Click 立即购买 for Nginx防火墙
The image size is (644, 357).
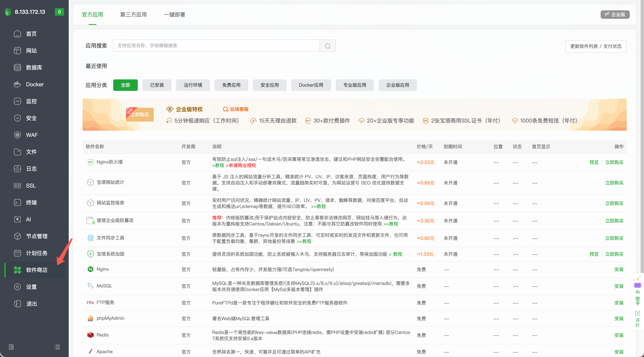[x=614, y=162]
